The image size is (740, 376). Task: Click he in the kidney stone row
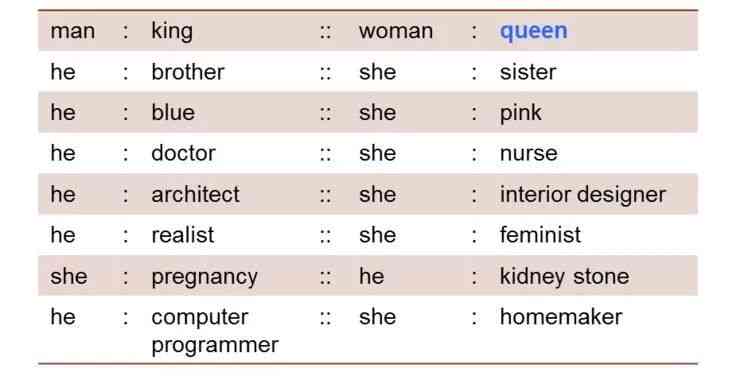pyautogui.click(x=371, y=276)
